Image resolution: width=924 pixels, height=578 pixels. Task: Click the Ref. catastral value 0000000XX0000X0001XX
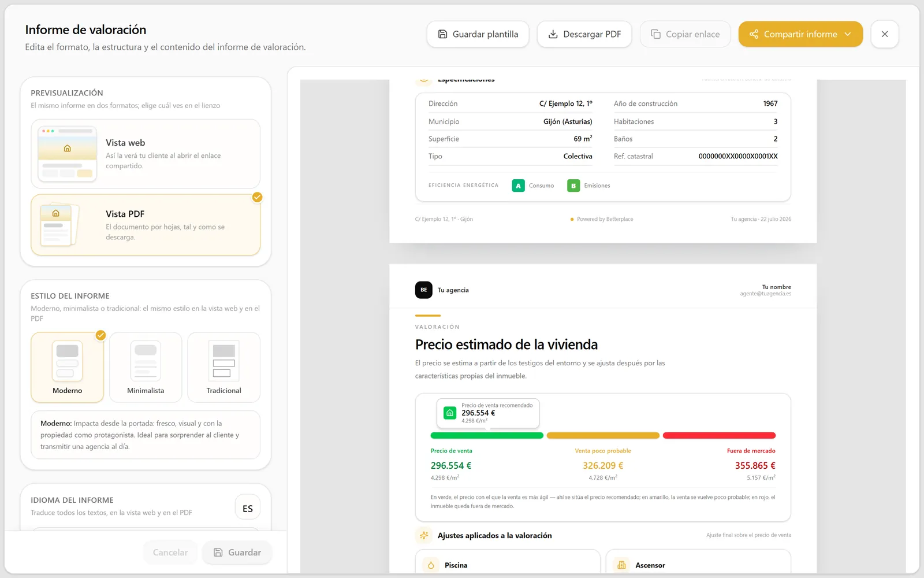[738, 156]
